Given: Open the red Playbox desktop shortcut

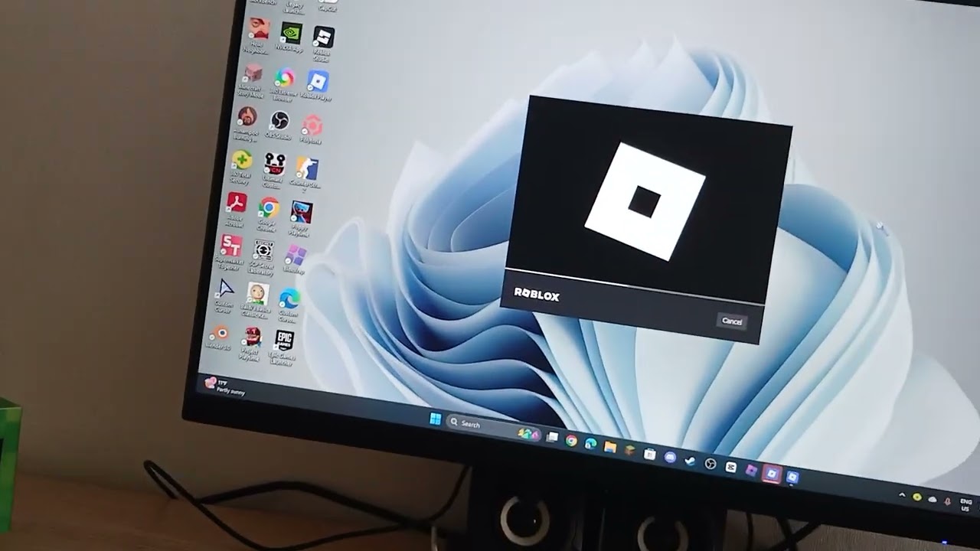Looking at the screenshot, I should (311, 129).
